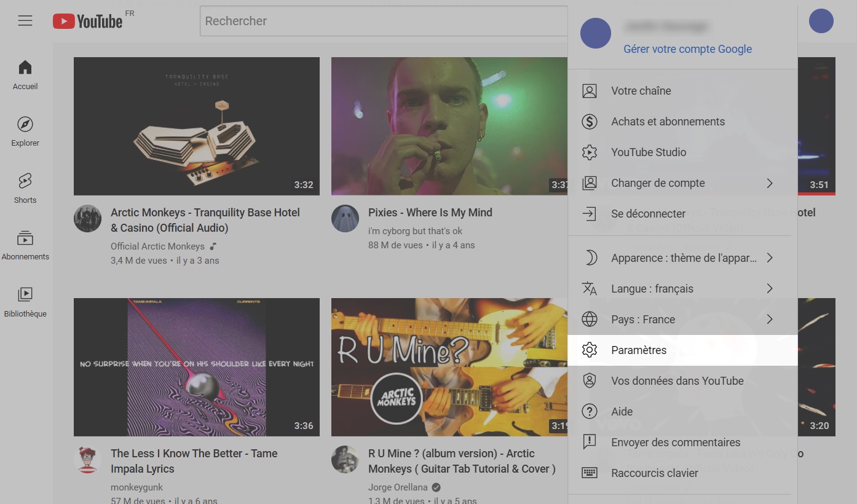Screen dimensions: 857x504
Task: Open the Shorts section icon
Action: tap(25, 180)
